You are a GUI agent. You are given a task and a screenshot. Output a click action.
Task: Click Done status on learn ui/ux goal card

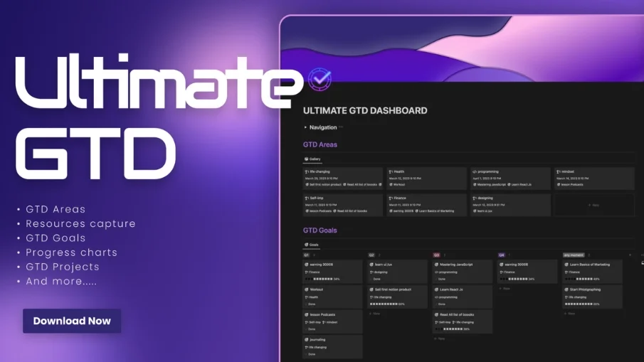point(376,279)
